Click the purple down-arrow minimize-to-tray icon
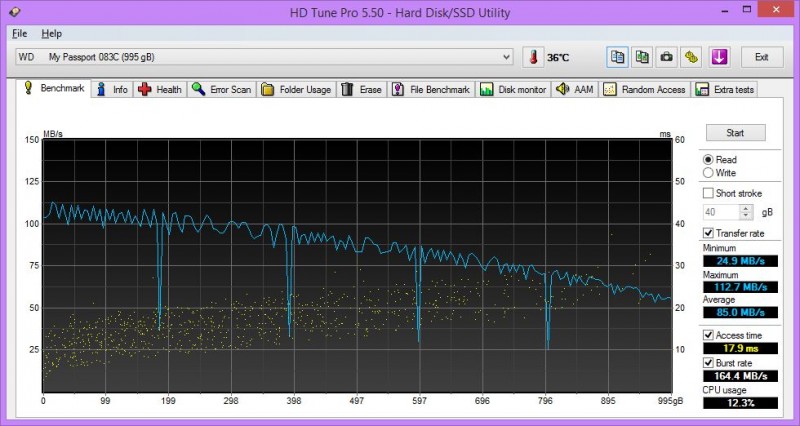Viewport: 800px width, 426px height. [719, 57]
